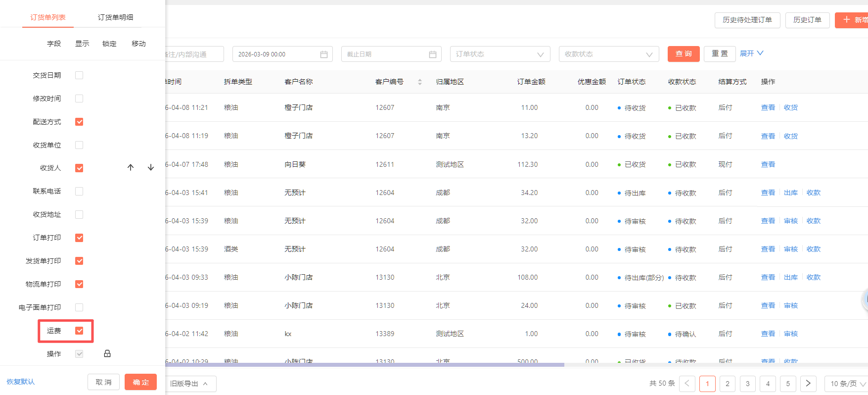Viewport: 868px width, 395px height.
Task: Expand more filters with 展开
Action: [x=751, y=53]
